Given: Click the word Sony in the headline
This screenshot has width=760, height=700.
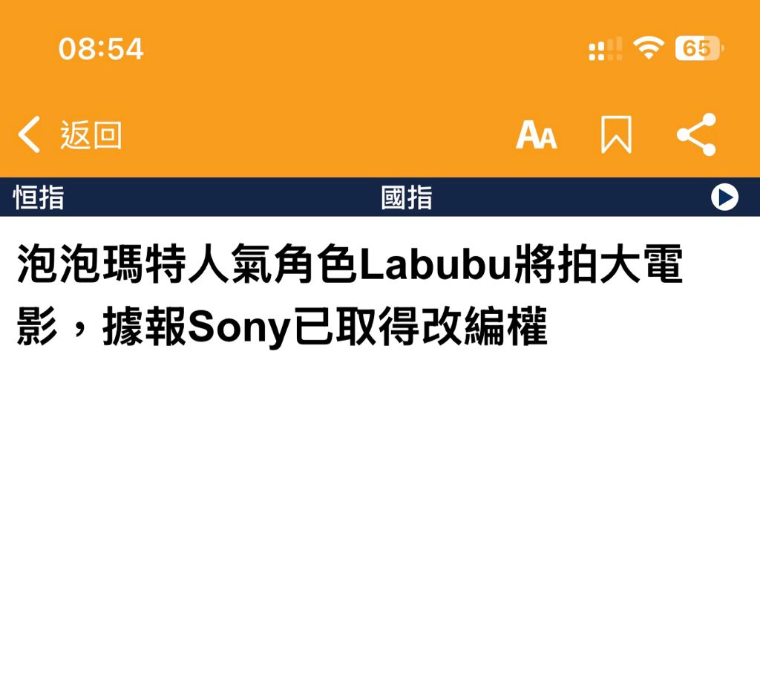Looking at the screenshot, I should (x=238, y=327).
